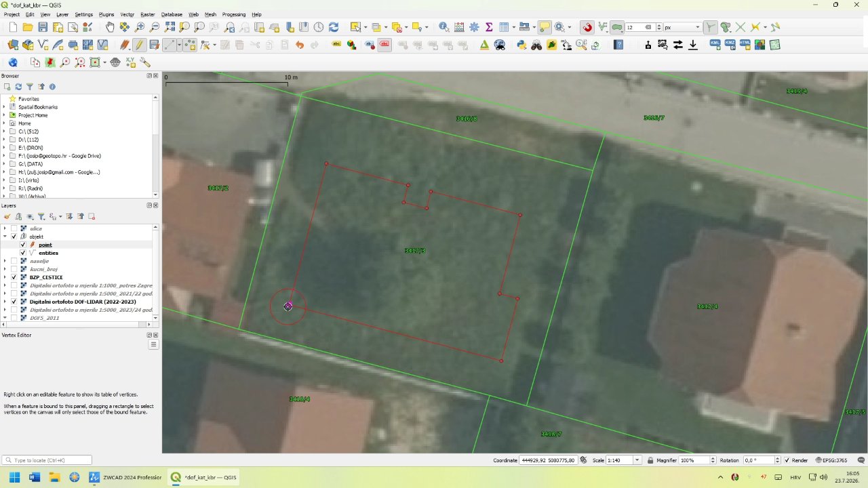Open Layer Styling panel brush icon
The height and width of the screenshot is (488, 868).
tap(7, 216)
